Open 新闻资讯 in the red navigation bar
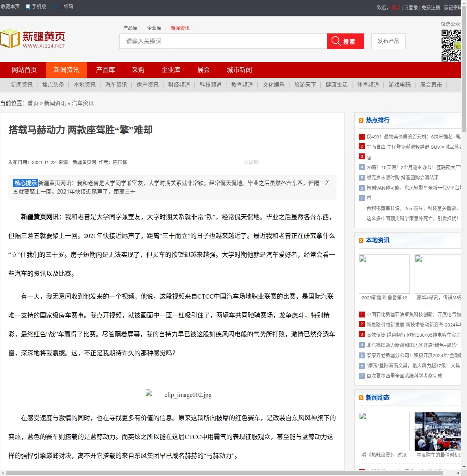The image size is (467, 476). pyautogui.click(x=67, y=70)
